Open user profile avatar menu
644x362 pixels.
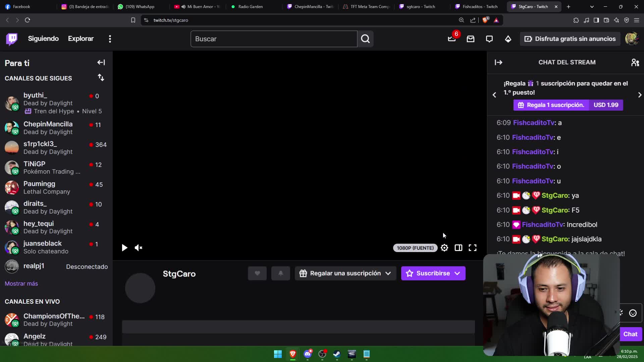pos(632,39)
